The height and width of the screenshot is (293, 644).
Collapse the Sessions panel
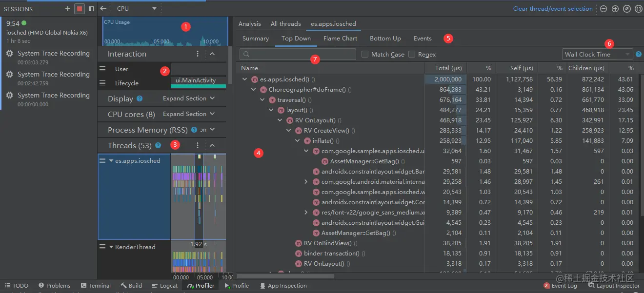click(91, 9)
